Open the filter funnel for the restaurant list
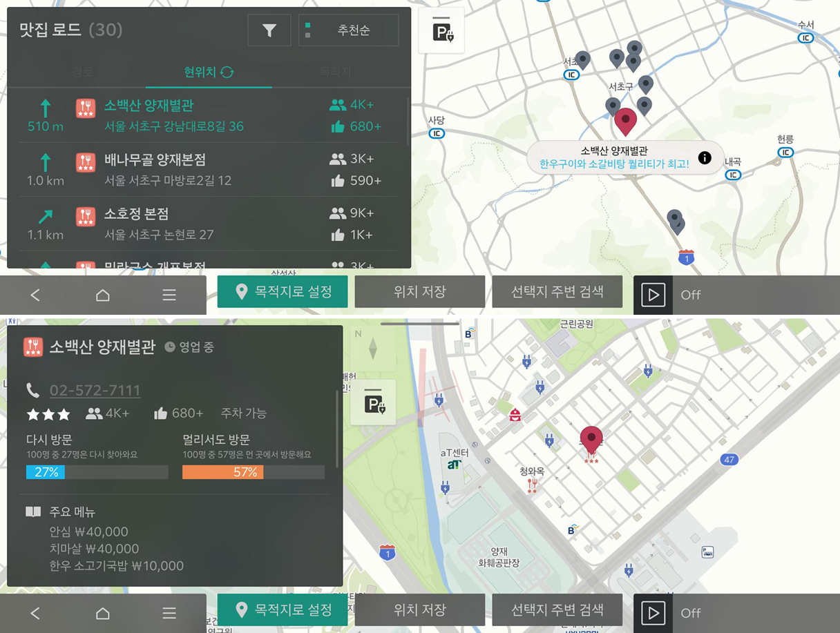Image resolution: width=840 pixels, height=633 pixels. 269,30
